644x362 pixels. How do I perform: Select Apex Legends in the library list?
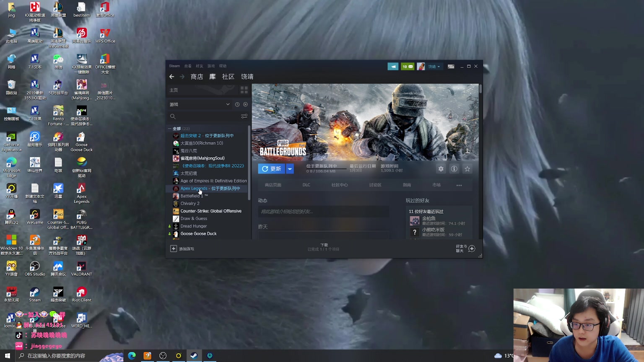pyautogui.click(x=210, y=189)
